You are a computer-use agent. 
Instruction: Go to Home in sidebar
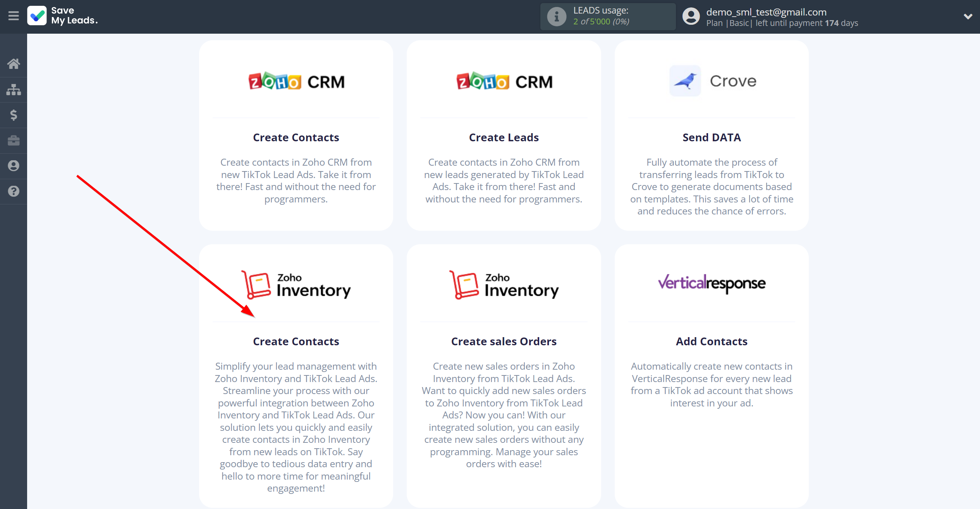tap(14, 64)
